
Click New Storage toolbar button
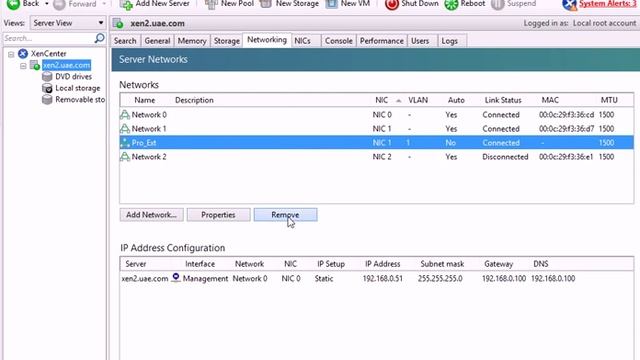pyautogui.click(x=289, y=4)
